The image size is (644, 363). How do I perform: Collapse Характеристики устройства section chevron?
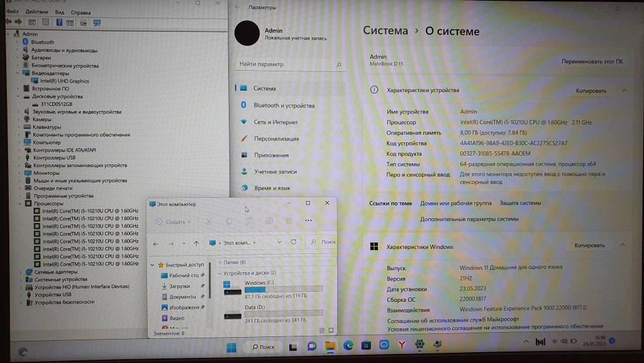click(624, 90)
